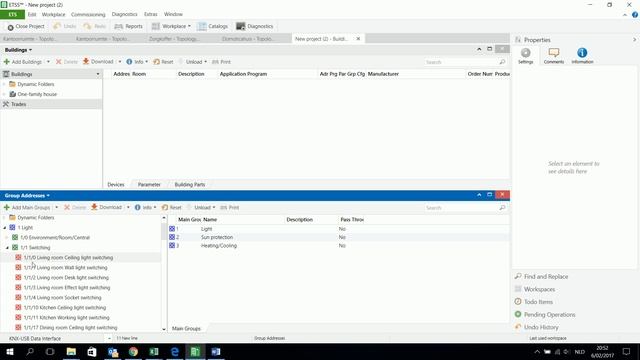Open the Commissioning menu
640x360 pixels.
tap(88, 14)
